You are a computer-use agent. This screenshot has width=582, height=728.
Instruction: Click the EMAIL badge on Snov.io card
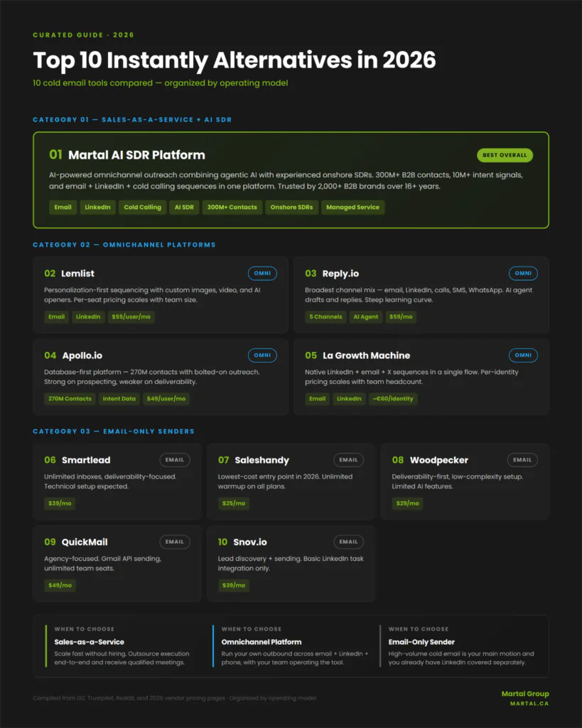[348, 542]
